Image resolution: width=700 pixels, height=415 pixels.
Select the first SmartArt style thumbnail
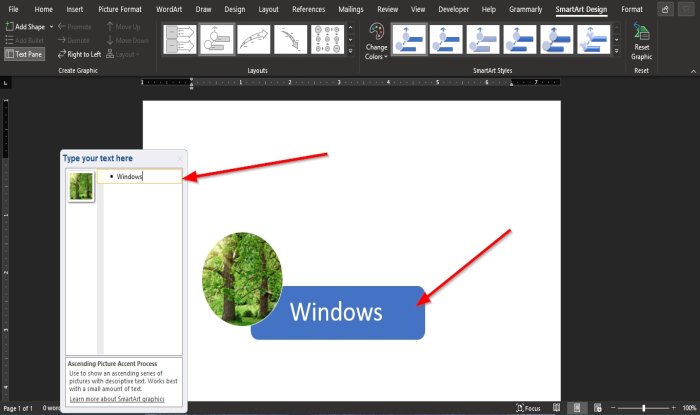pos(409,40)
